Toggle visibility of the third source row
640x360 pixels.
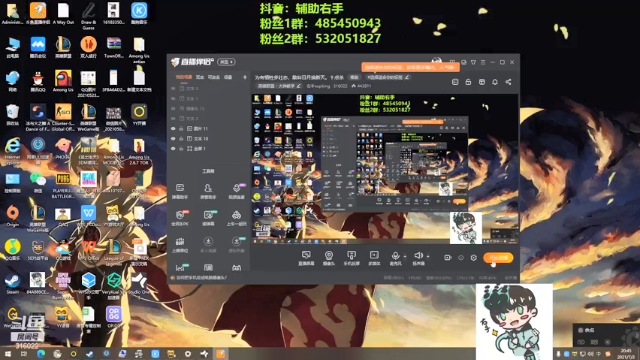tap(173, 109)
